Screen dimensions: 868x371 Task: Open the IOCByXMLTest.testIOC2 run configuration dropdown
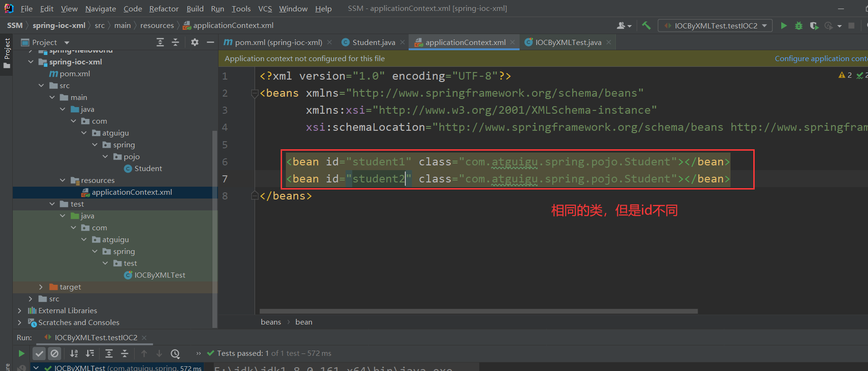coord(715,26)
